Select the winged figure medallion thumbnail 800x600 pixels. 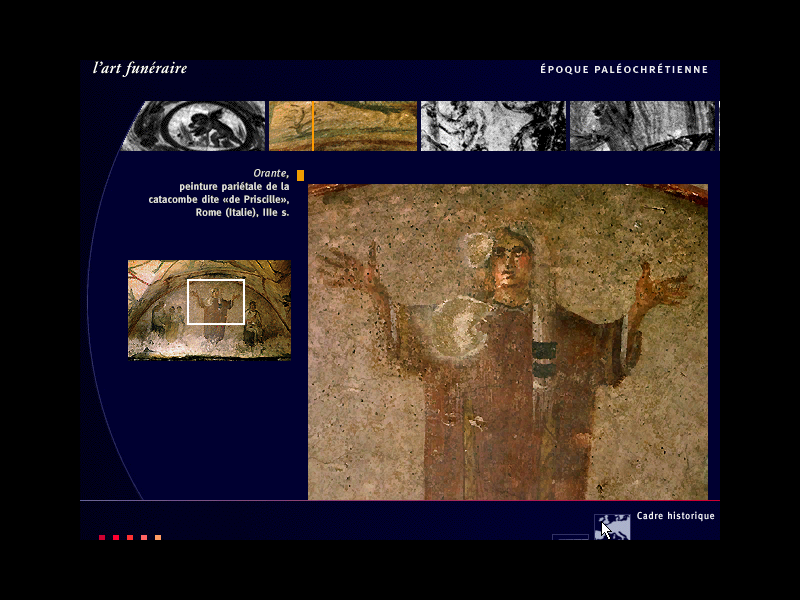[x=193, y=126]
